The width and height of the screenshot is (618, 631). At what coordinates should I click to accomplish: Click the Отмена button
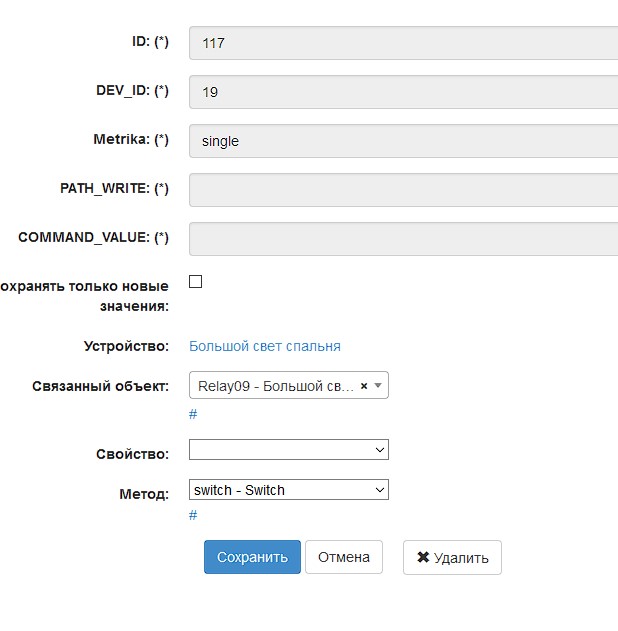(x=344, y=558)
